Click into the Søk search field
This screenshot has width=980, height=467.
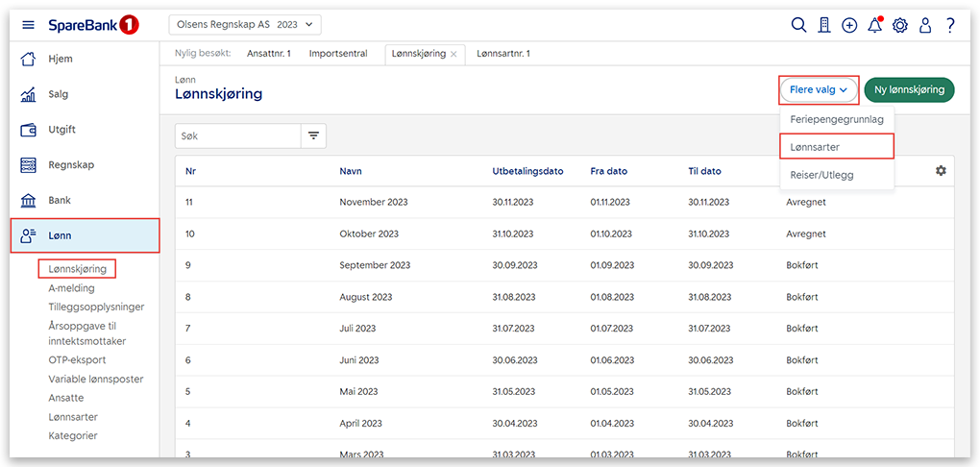coord(238,136)
